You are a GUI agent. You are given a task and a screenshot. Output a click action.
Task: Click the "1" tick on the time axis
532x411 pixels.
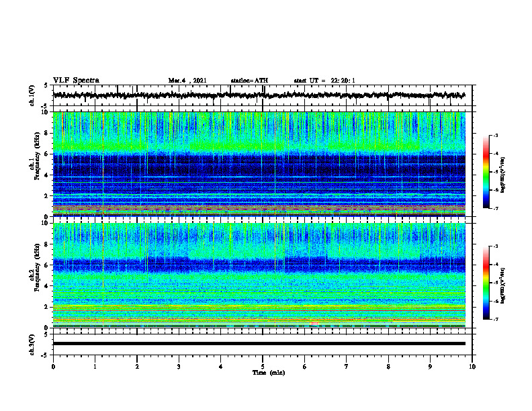pyautogui.click(x=95, y=367)
